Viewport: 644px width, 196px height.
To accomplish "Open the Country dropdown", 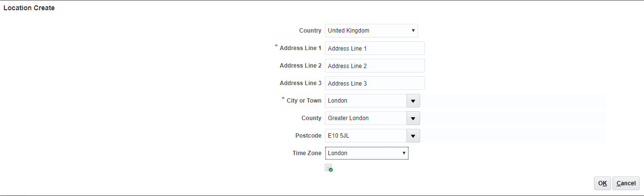I will pos(371,31).
